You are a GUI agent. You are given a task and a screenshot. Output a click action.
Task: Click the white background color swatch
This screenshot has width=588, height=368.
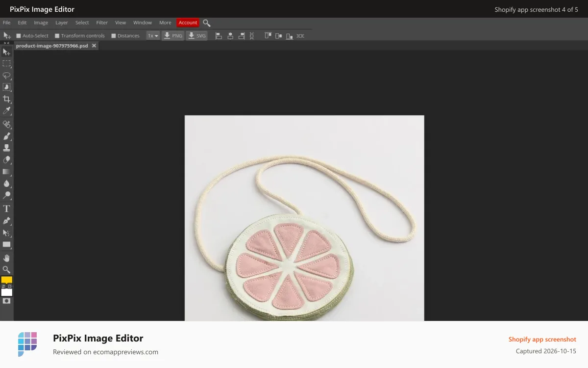6,292
